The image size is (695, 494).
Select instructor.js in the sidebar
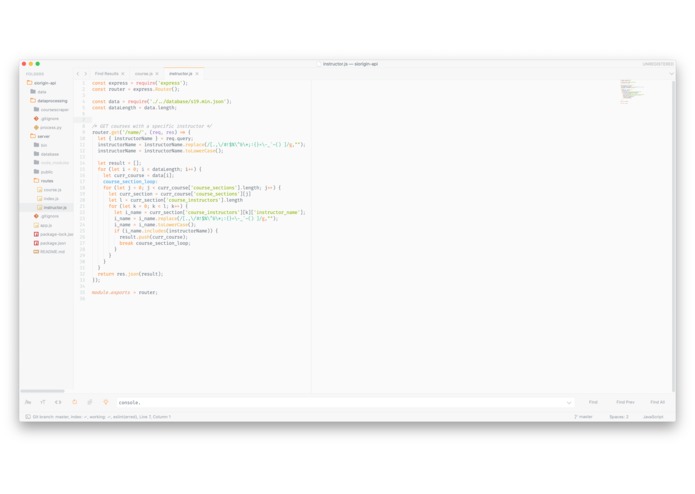click(52, 207)
